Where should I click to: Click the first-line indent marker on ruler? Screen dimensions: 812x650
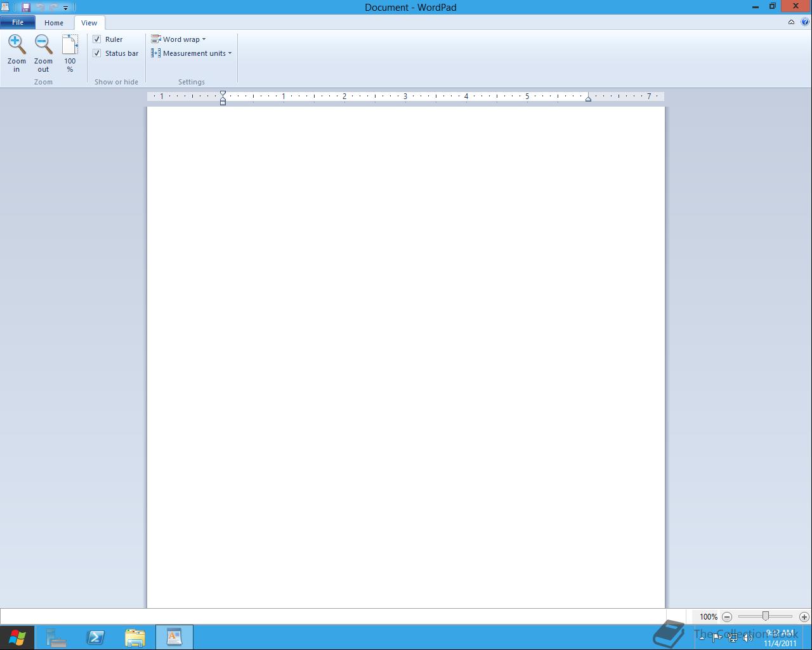(223, 94)
